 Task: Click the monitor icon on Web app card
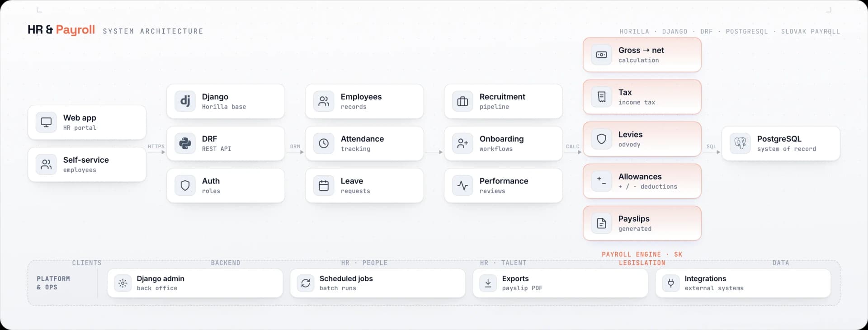(x=46, y=122)
